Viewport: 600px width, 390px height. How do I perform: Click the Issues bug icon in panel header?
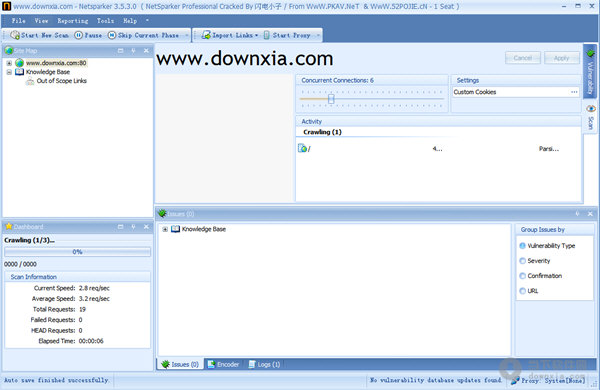pos(162,213)
